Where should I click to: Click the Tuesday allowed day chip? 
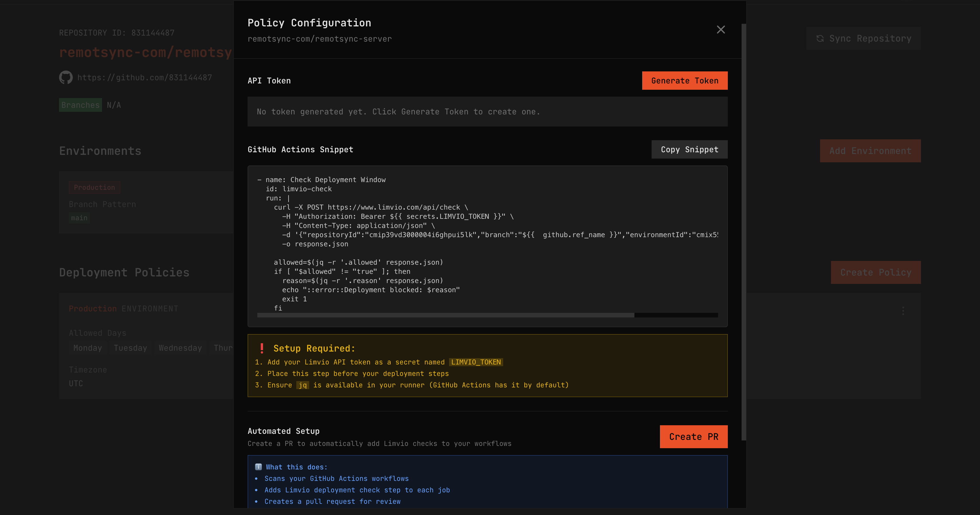(130, 348)
